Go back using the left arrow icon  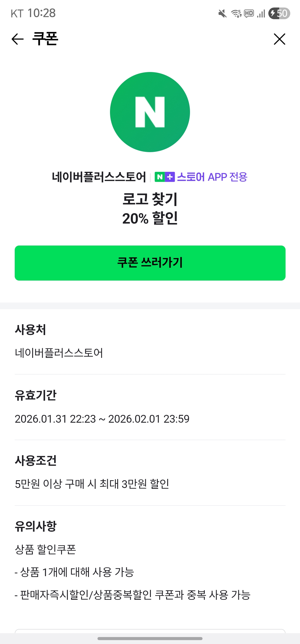[x=17, y=39]
